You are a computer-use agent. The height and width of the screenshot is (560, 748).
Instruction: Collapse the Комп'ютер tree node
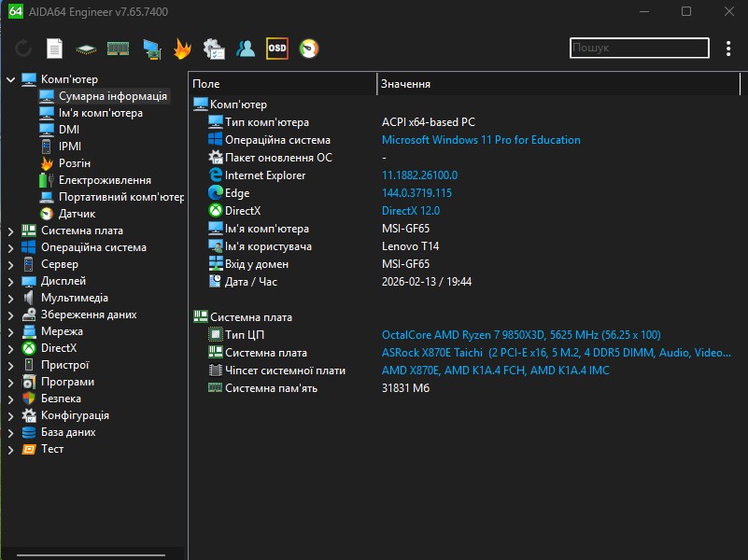pos(11,79)
